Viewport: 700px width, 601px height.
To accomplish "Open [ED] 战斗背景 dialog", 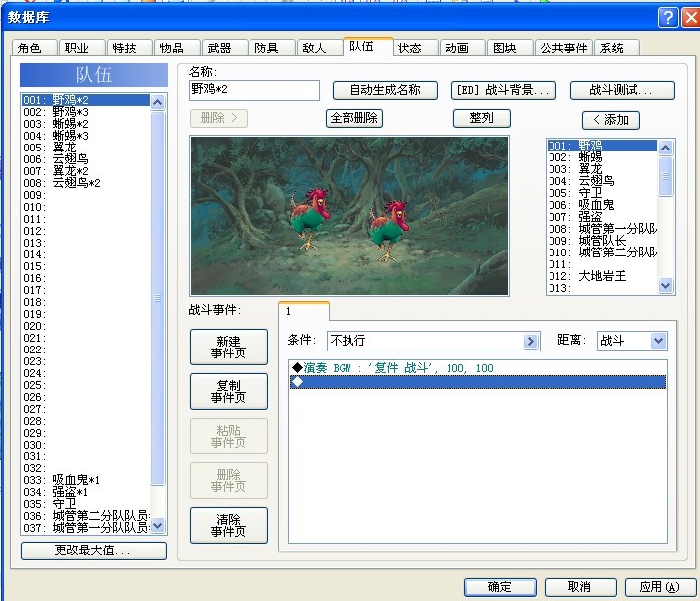I will point(504,90).
